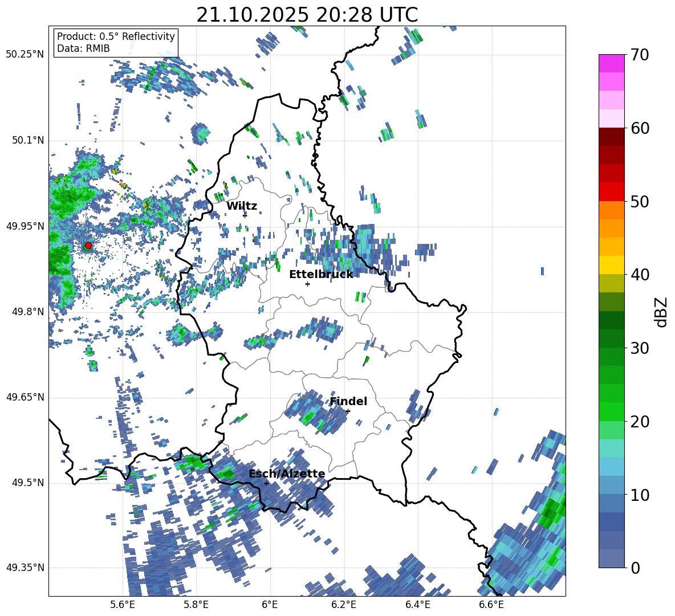Viewport: 675px width, 616px height.
Task: Click the 70 colorbar tick value
Action: tap(640, 55)
